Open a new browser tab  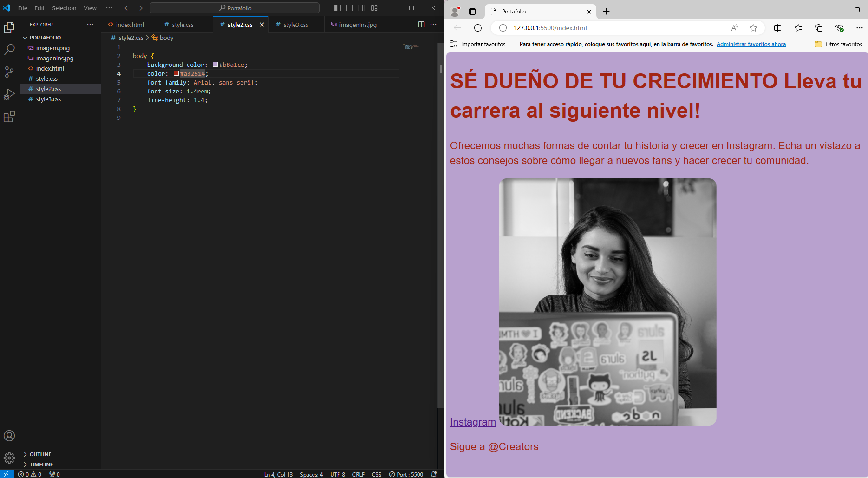606,11
